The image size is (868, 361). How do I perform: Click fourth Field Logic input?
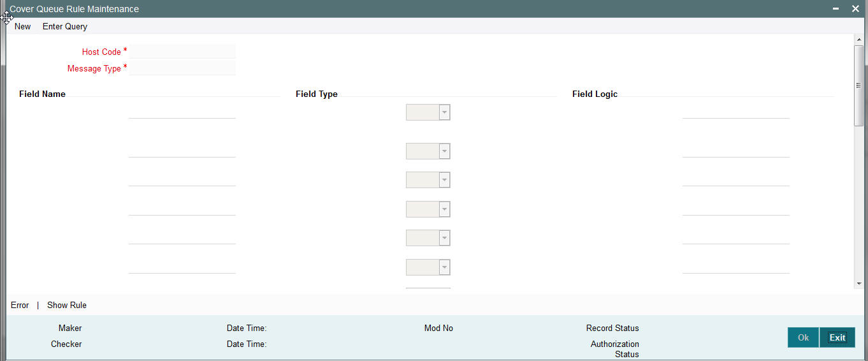[x=735, y=209]
